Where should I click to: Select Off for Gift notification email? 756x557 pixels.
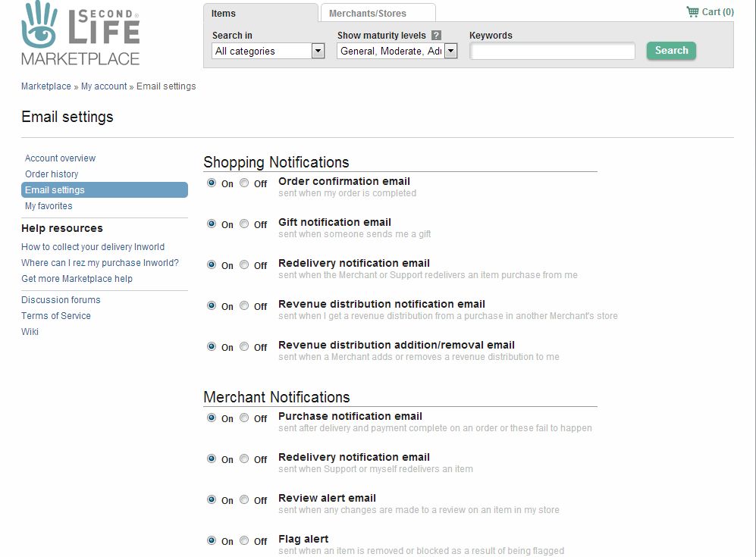pyautogui.click(x=244, y=224)
